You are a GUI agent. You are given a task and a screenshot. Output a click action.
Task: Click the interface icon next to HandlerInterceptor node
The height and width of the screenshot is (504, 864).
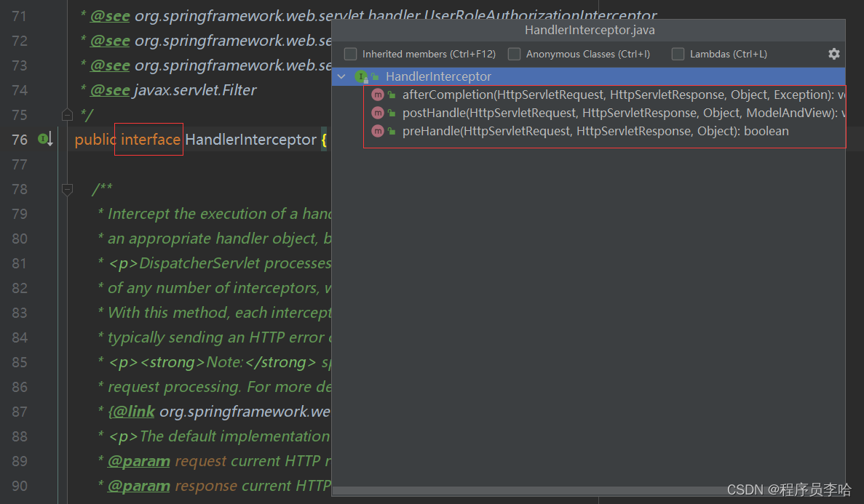362,76
